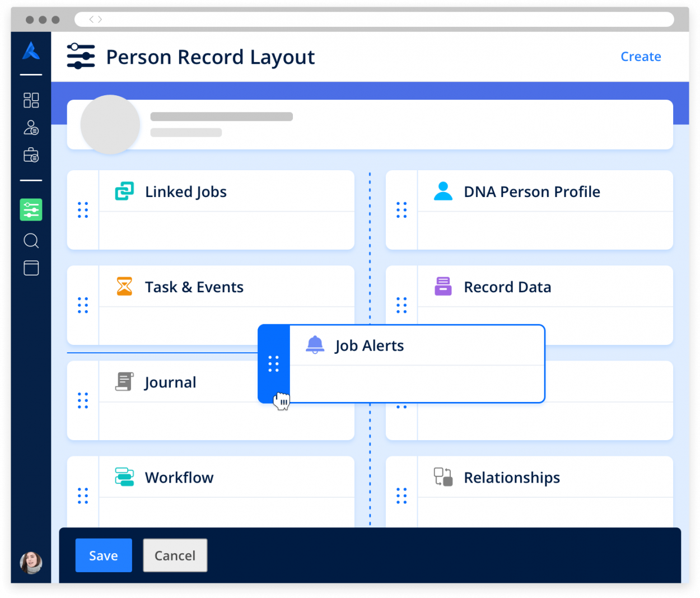Open the jobs briefcase icon in sidebar
The height and width of the screenshot is (598, 700).
(31, 155)
